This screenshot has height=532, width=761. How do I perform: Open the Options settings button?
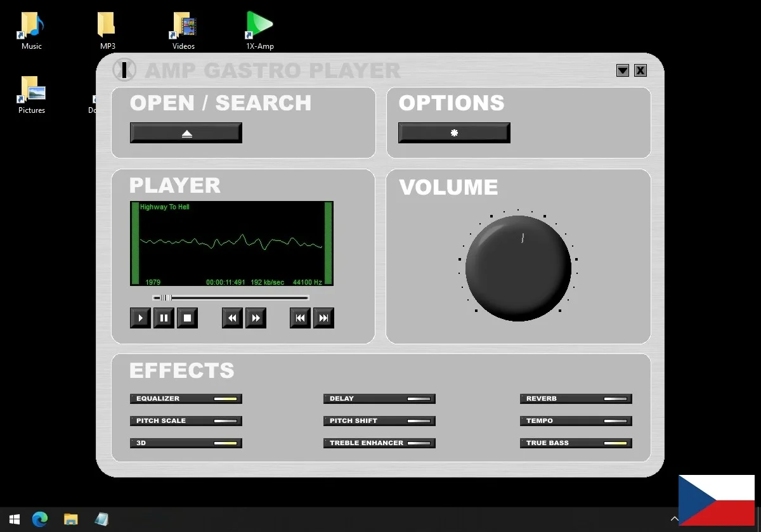coord(454,133)
